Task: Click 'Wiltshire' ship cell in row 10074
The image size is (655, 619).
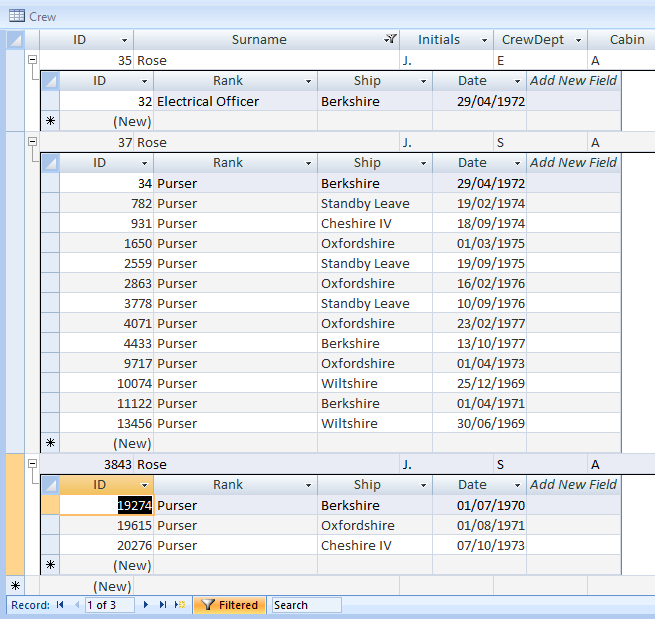Action: [x=375, y=383]
